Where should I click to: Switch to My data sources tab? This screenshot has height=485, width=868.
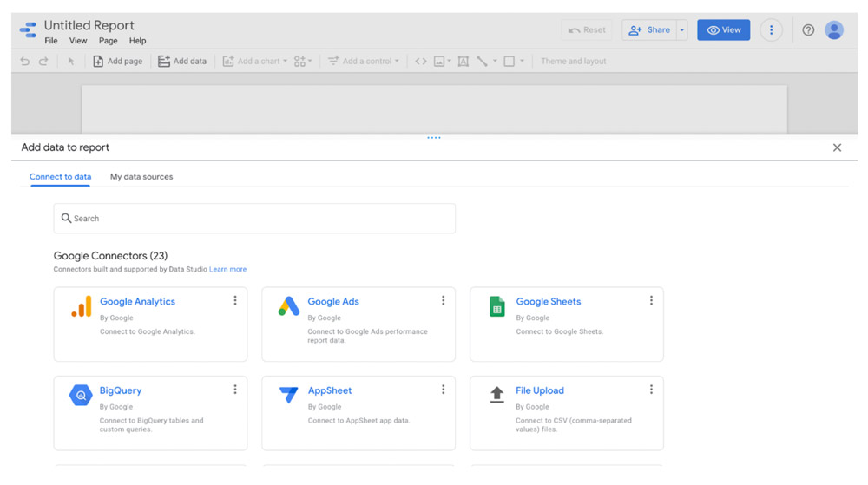141,177
